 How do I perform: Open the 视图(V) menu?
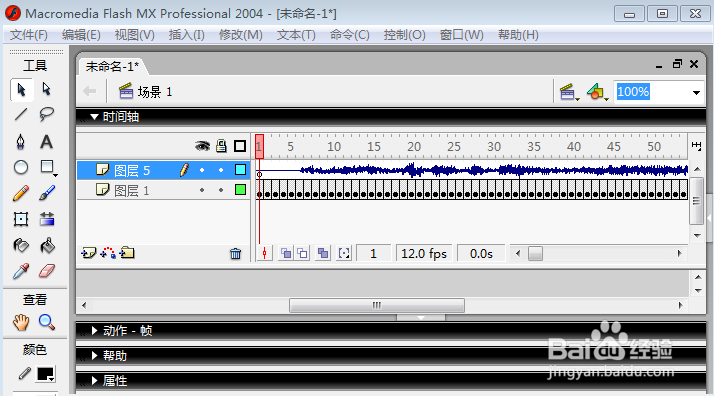pos(134,35)
